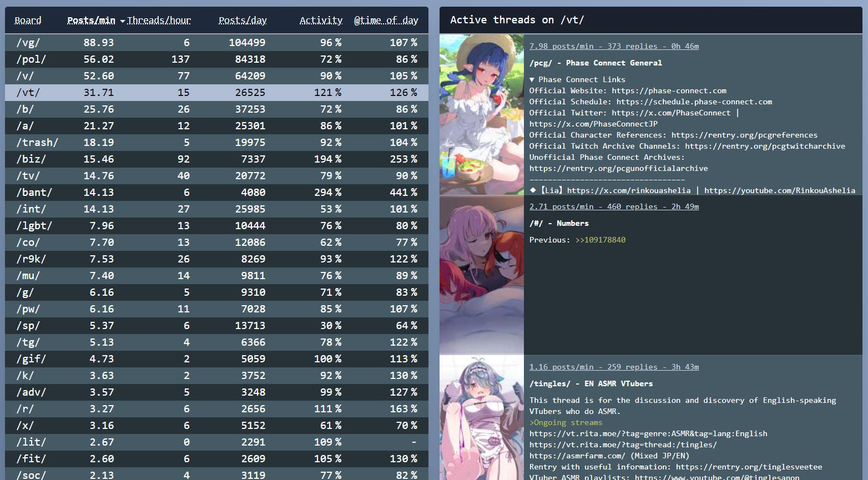Screen dimensions: 868x480
Task: Click the https://vt.rita.moe/?tag=thread:/tingles/ URL
Action: [623, 444]
